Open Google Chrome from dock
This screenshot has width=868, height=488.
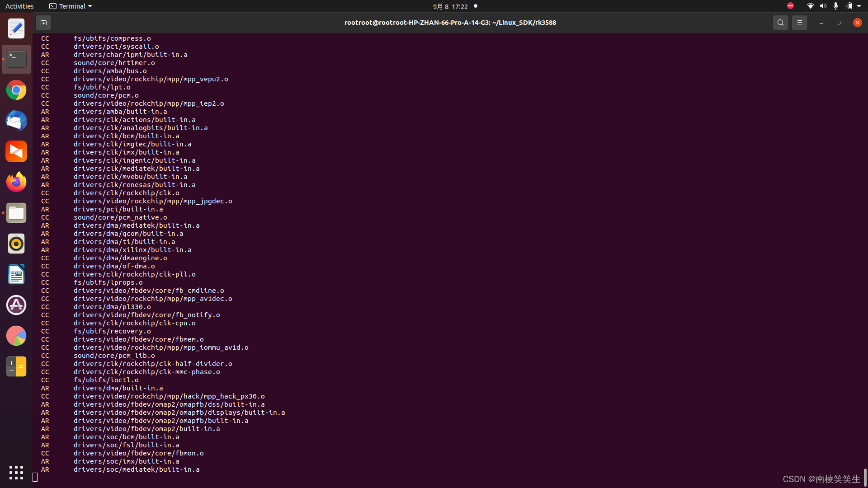coord(16,90)
